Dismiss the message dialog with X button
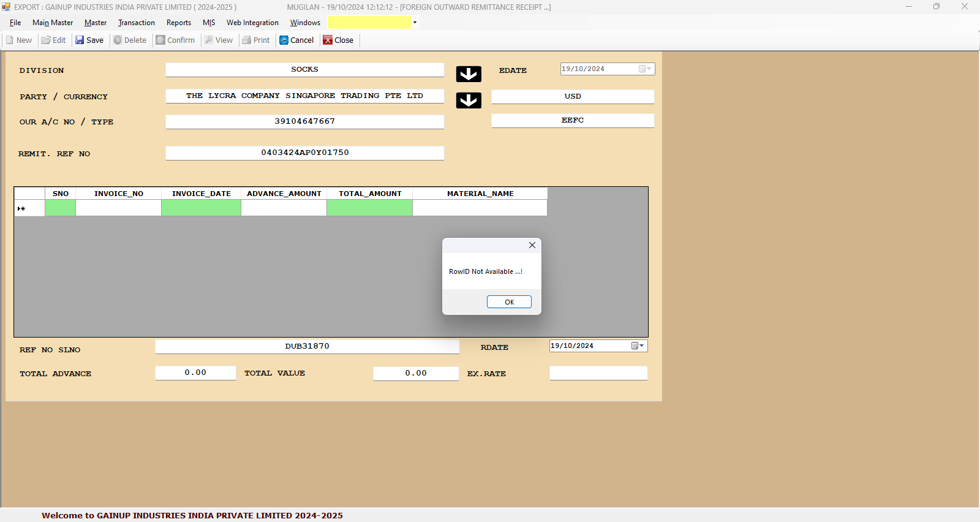Screen dimensions: 980x522 pyautogui.click(x=532, y=245)
